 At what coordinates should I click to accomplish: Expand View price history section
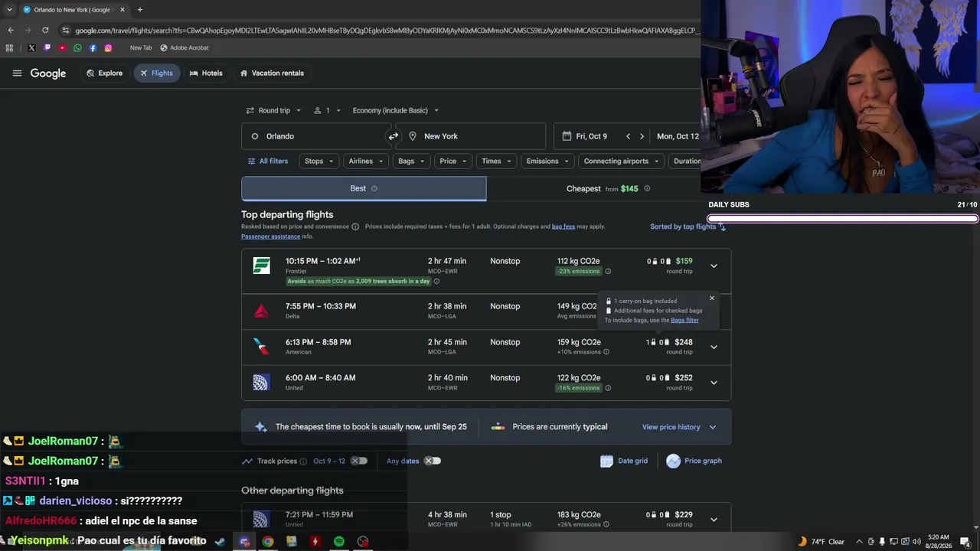pyautogui.click(x=679, y=427)
